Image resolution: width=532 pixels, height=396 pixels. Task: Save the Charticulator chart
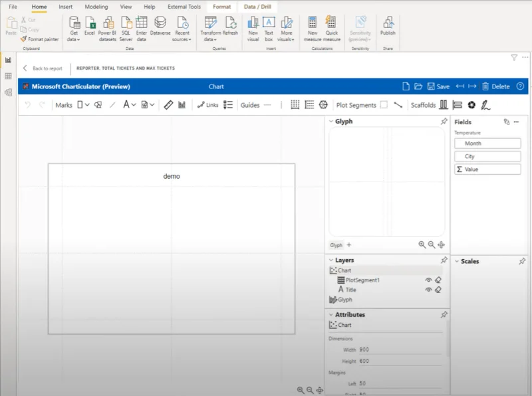point(438,86)
